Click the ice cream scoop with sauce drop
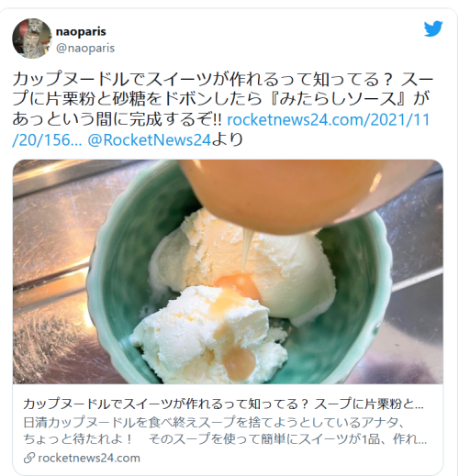This screenshot has width=459, height=476. pyautogui.click(x=211, y=335)
